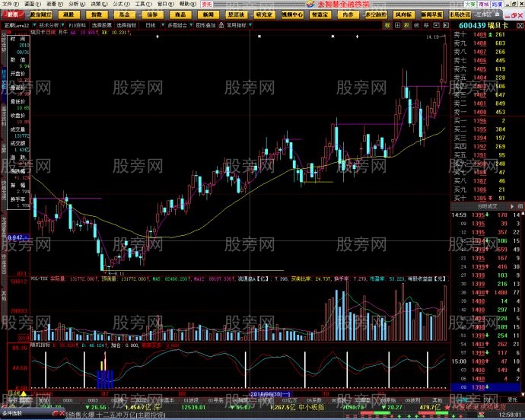This screenshot has width=525, height=420.
Task: Click the 指数 yellow button
Action: click(97, 14)
